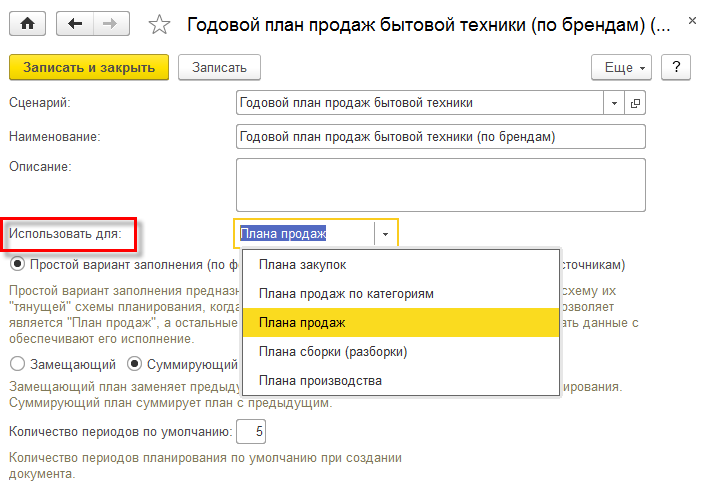Image resolution: width=702 pixels, height=486 pixels.
Task: Choose the Замещающий radio option
Action: coord(17,365)
